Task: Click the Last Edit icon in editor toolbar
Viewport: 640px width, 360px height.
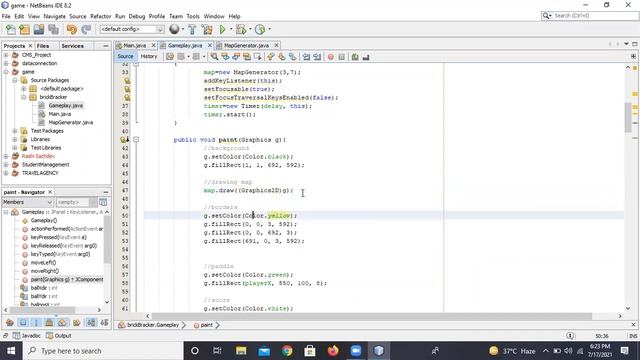Action: pyautogui.click(x=170, y=57)
